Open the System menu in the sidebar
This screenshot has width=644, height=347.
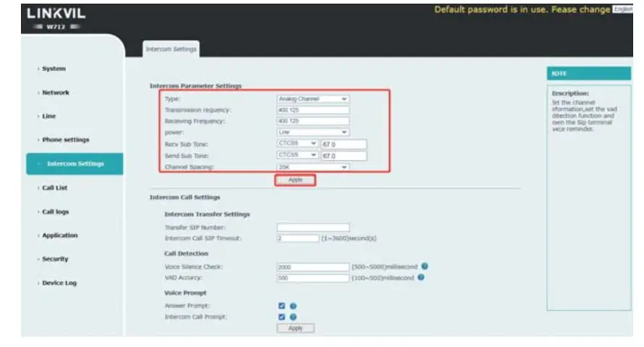54,69
